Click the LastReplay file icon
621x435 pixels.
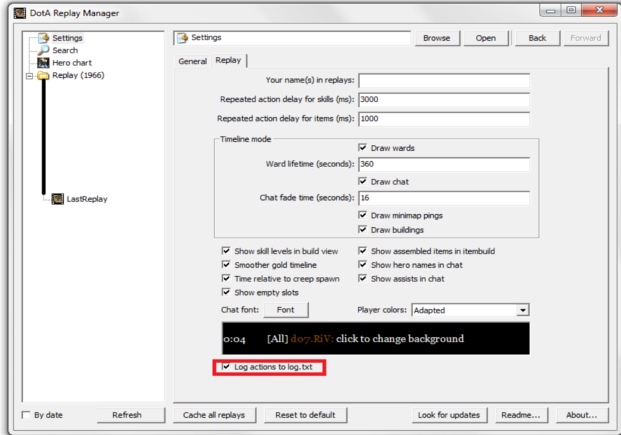click(x=57, y=199)
